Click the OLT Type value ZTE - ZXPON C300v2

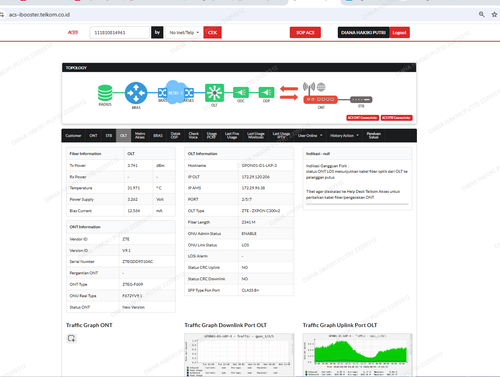pyautogui.click(x=261, y=211)
